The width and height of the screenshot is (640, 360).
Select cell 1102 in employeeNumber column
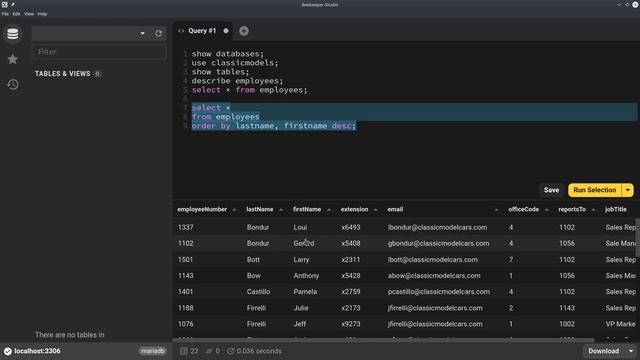[186, 243]
